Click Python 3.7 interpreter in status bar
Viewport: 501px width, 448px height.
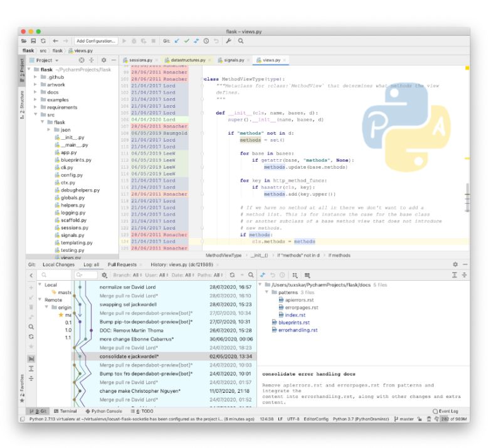361,419
